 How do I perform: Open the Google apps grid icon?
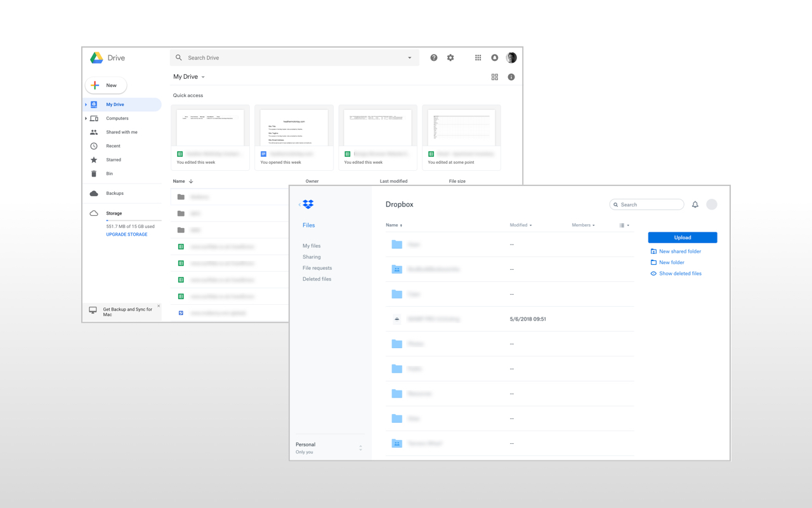[x=478, y=57]
